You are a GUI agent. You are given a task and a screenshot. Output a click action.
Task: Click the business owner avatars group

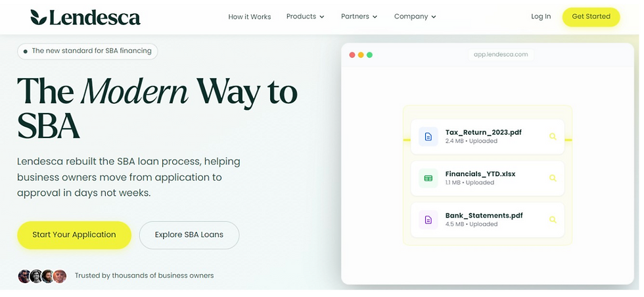tap(42, 276)
